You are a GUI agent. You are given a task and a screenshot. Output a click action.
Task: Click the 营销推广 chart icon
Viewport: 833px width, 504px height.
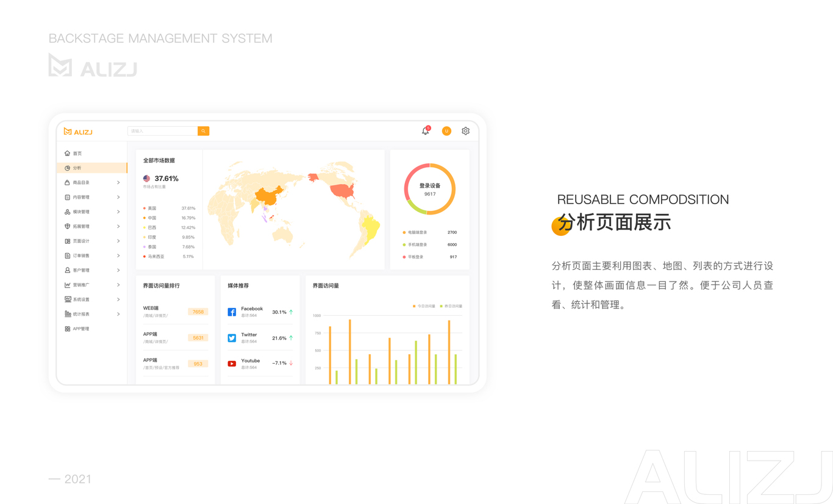(67, 285)
